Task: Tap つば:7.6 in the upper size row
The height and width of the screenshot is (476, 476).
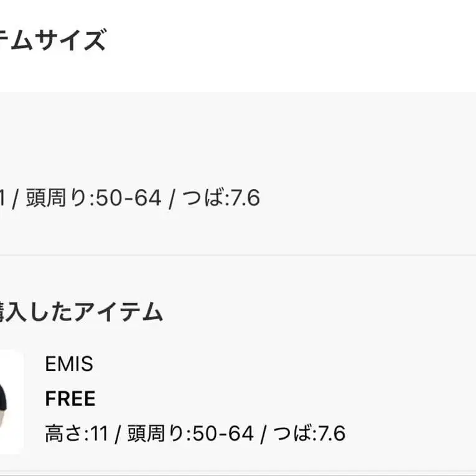Action: [221, 198]
